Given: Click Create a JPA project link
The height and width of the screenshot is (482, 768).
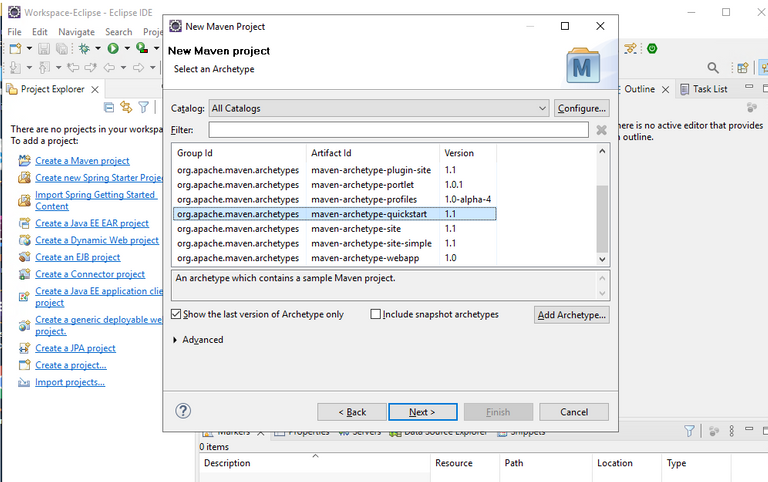Looking at the screenshot, I should click(75, 348).
